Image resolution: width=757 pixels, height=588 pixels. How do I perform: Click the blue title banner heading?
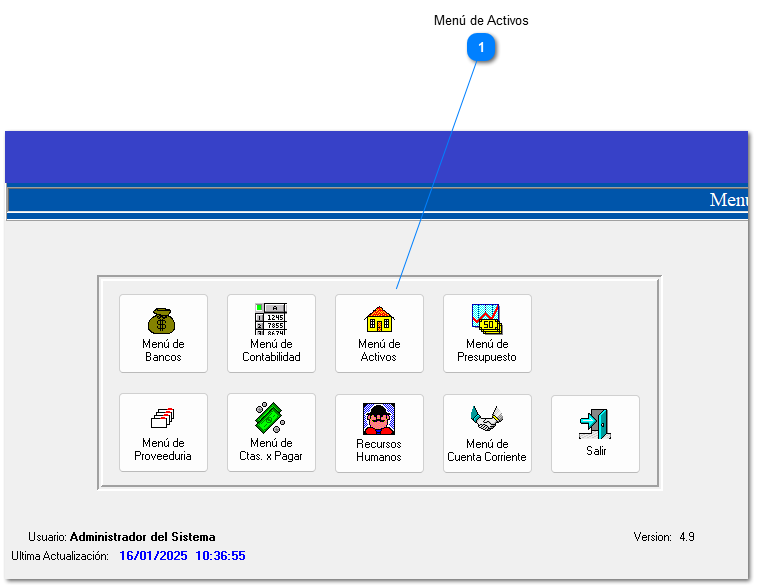coord(729,200)
